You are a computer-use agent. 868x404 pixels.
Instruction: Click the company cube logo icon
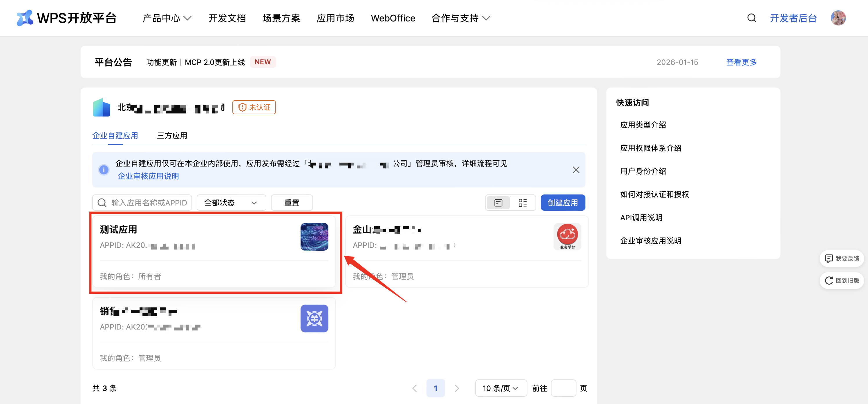point(102,108)
